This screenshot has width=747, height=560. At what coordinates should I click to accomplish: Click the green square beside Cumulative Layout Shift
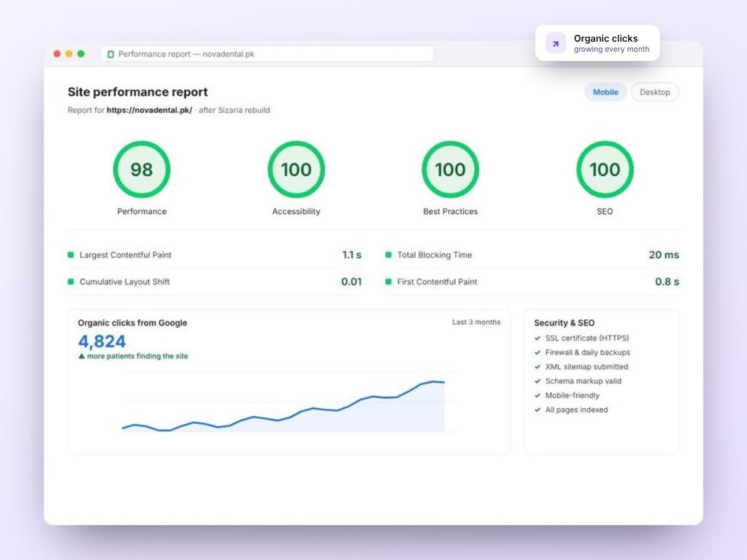pos(71,281)
